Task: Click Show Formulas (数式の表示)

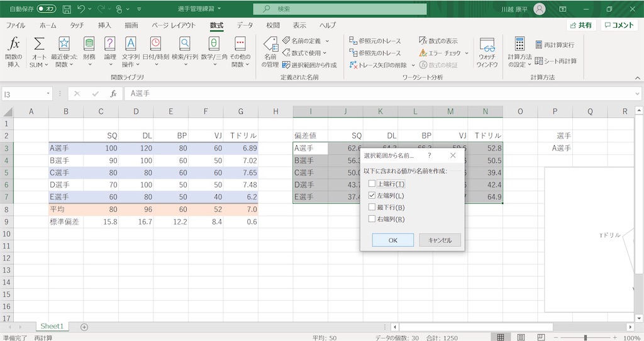Action: 438,41
